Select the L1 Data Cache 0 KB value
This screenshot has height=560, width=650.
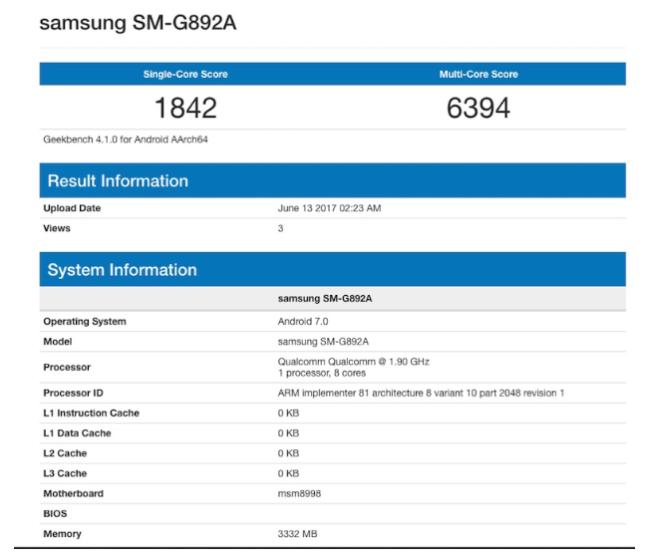click(x=289, y=433)
